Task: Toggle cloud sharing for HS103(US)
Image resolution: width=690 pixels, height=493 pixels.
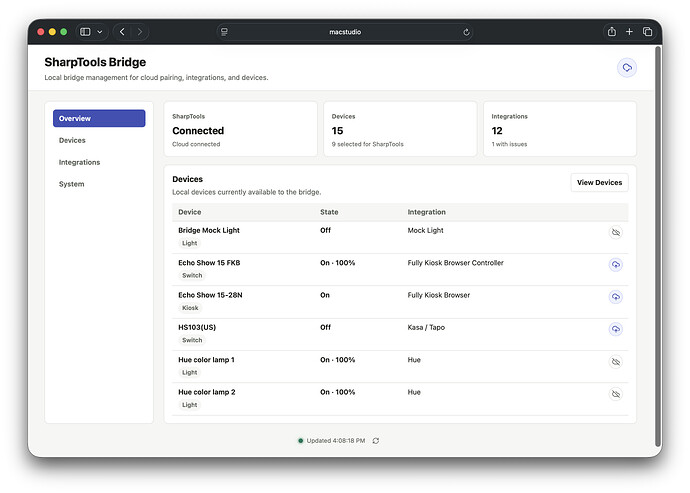Action: pyautogui.click(x=616, y=329)
